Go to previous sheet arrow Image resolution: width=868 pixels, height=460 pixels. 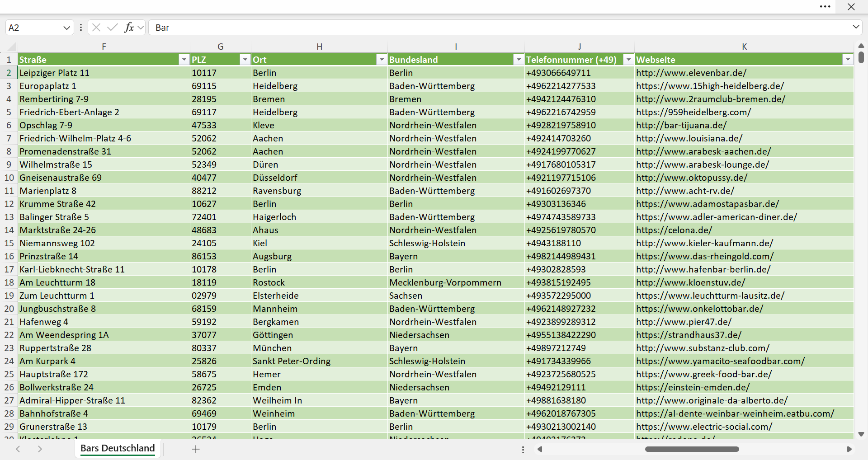tap(18, 449)
